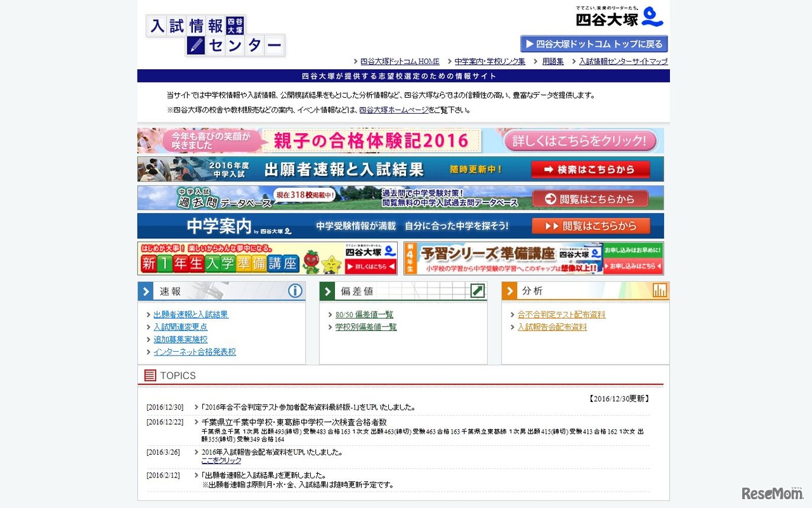
Task: Click the pencil icon in the 入試情報センター site logo
Action: pyautogui.click(x=195, y=45)
